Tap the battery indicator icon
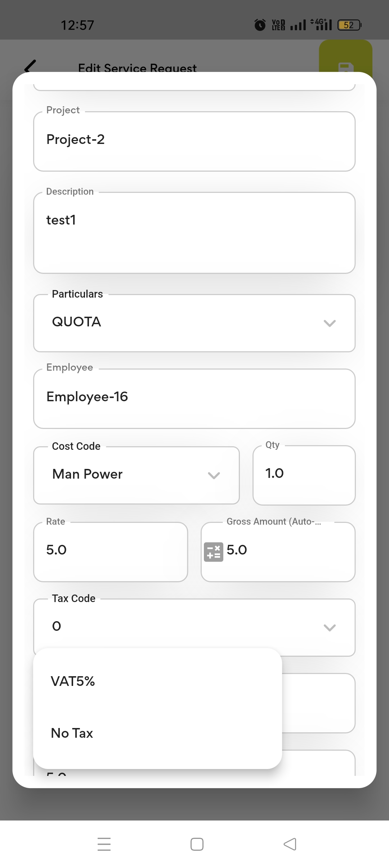The height and width of the screenshot is (868, 389). pos(349,25)
